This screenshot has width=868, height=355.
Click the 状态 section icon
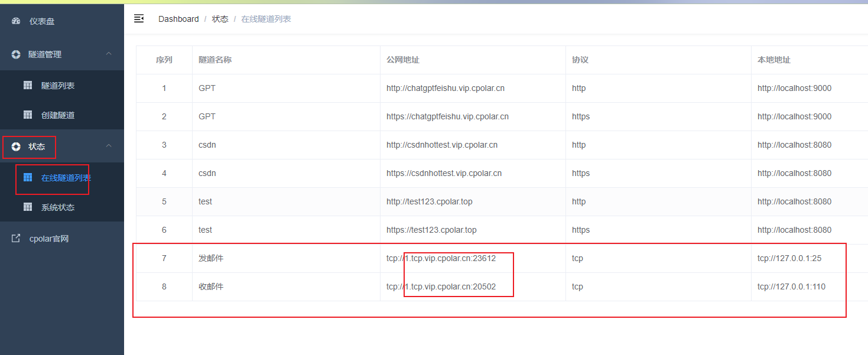click(16, 146)
